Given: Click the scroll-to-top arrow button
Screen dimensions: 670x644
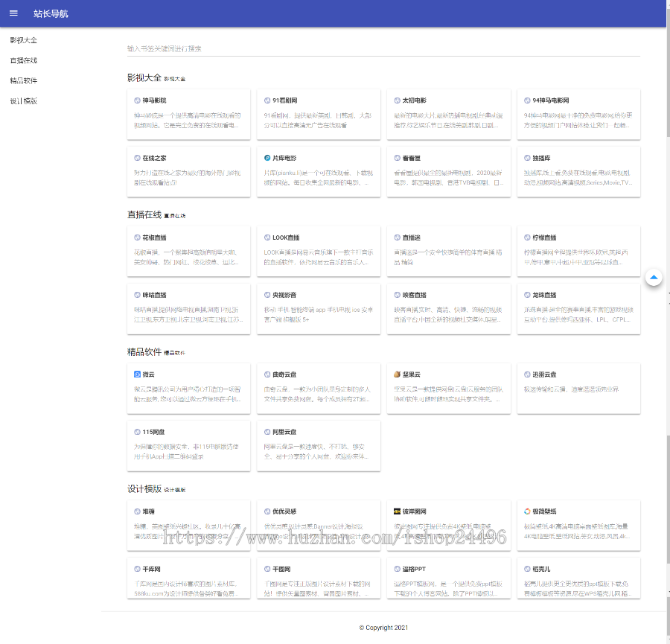Looking at the screenshot, I should point(654,278).
